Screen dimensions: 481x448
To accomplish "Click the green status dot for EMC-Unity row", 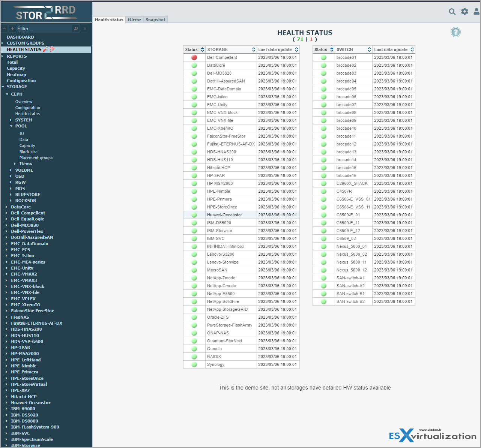I will pyautogui.click(x=194, y=105).
